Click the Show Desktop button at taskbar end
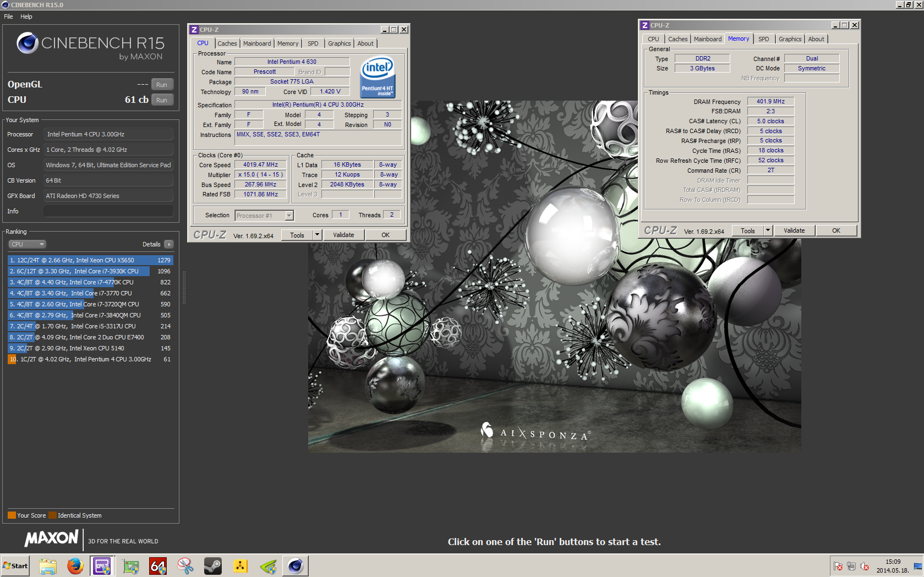This screenshot has width=924, height=577. coord(918,566)
